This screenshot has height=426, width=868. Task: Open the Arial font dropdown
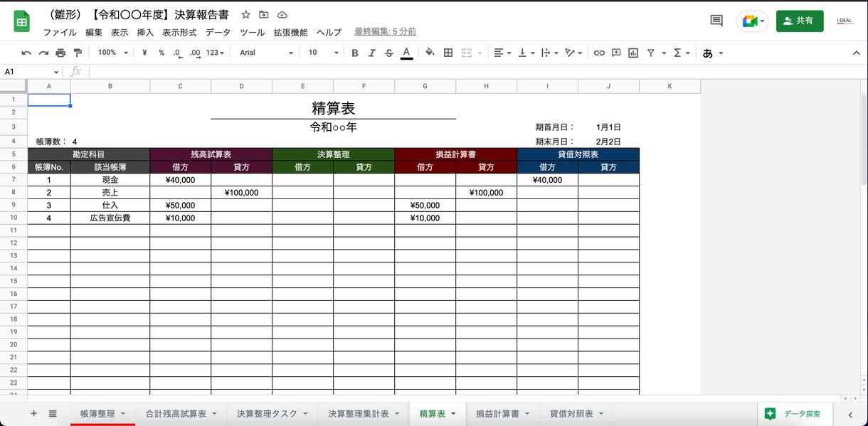point(266,53)
